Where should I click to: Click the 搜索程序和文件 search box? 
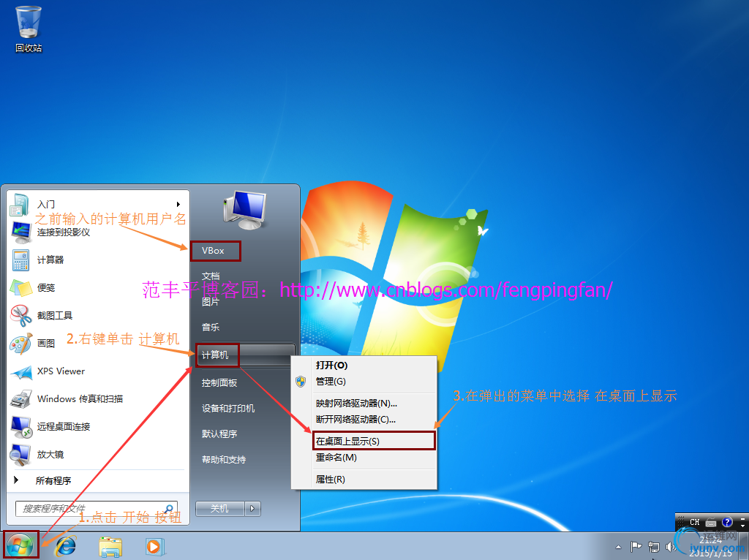coord(97,508)
